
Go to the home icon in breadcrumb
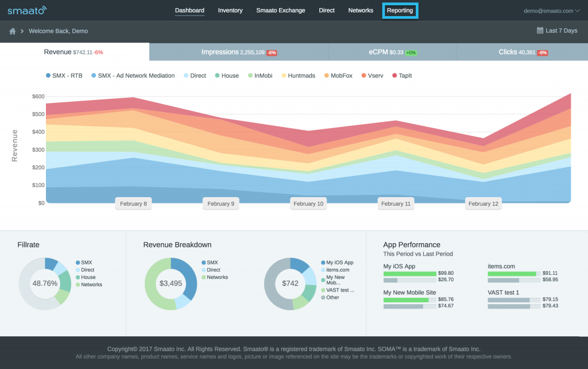(13, 31)
